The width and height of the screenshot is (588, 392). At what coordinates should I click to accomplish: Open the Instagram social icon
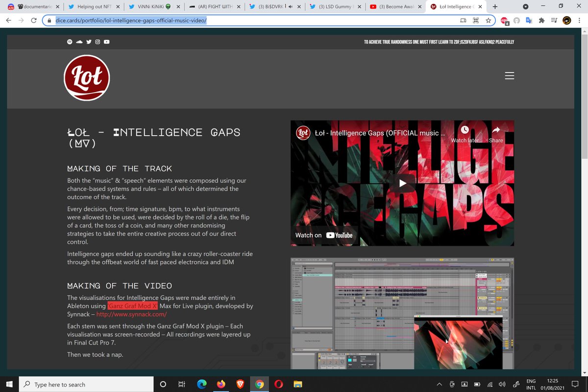coord(98,42)
